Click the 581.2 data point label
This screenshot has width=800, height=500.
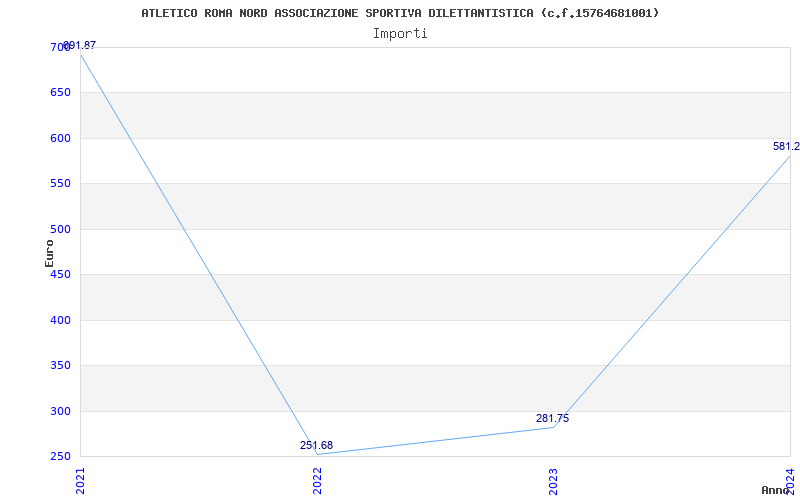click(786, 146)
